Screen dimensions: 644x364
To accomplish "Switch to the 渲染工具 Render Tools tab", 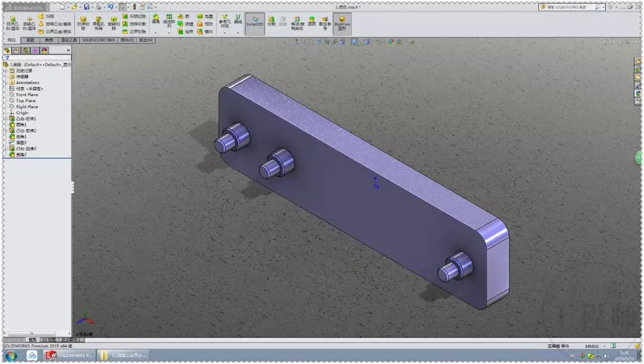I will click(x=69, y=40).
